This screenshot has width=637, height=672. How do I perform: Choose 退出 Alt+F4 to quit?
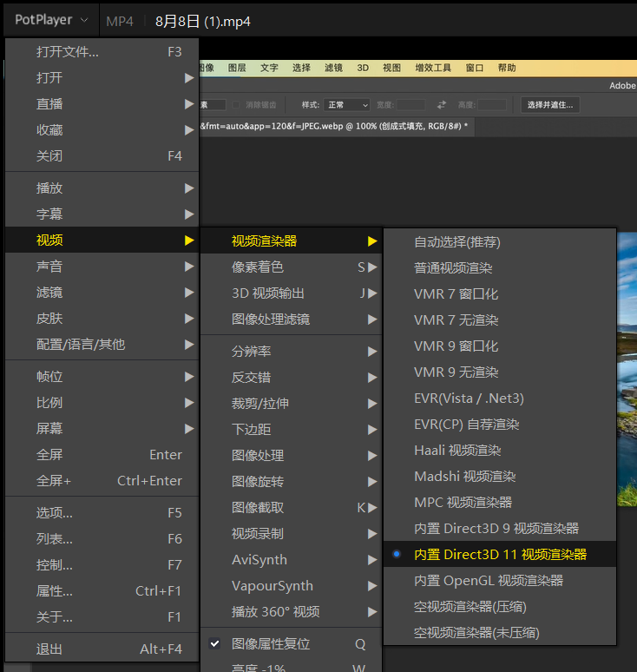click(x=102, y=649)
